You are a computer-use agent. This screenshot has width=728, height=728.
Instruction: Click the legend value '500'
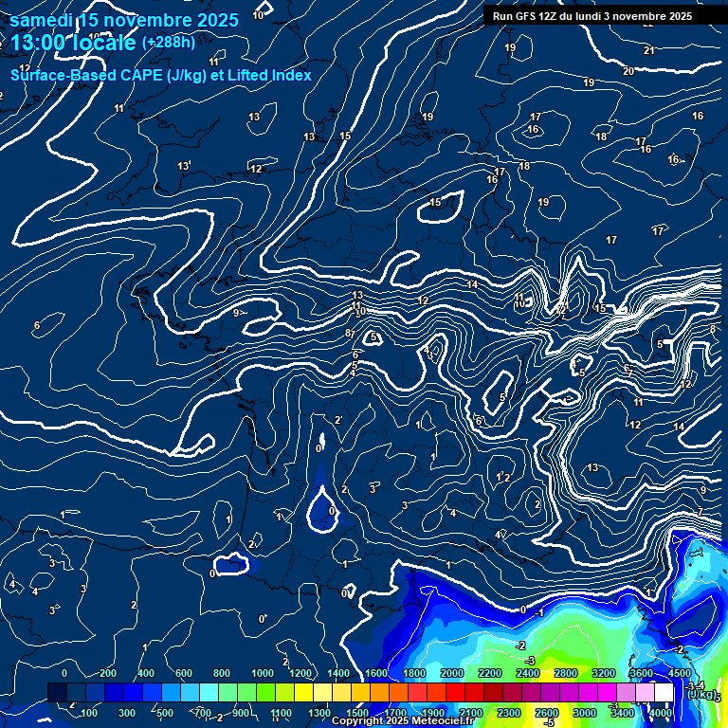click(165, 713)
